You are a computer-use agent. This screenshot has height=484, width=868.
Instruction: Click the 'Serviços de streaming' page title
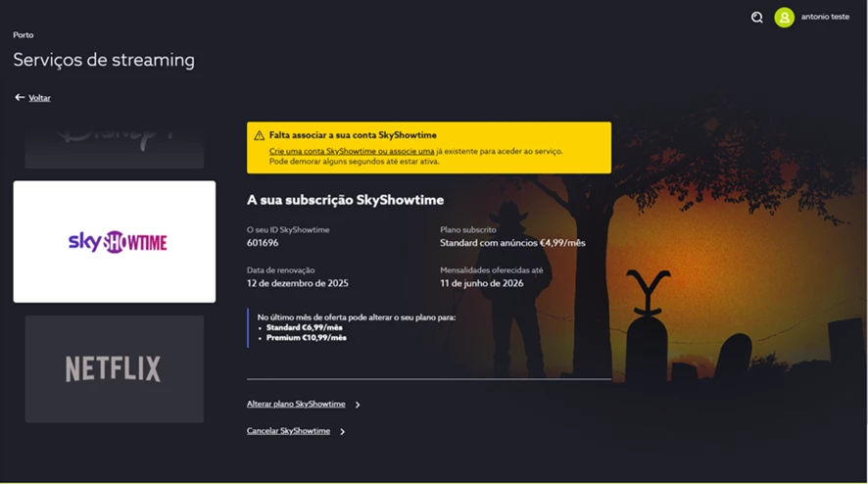click(x=104, y=60)
